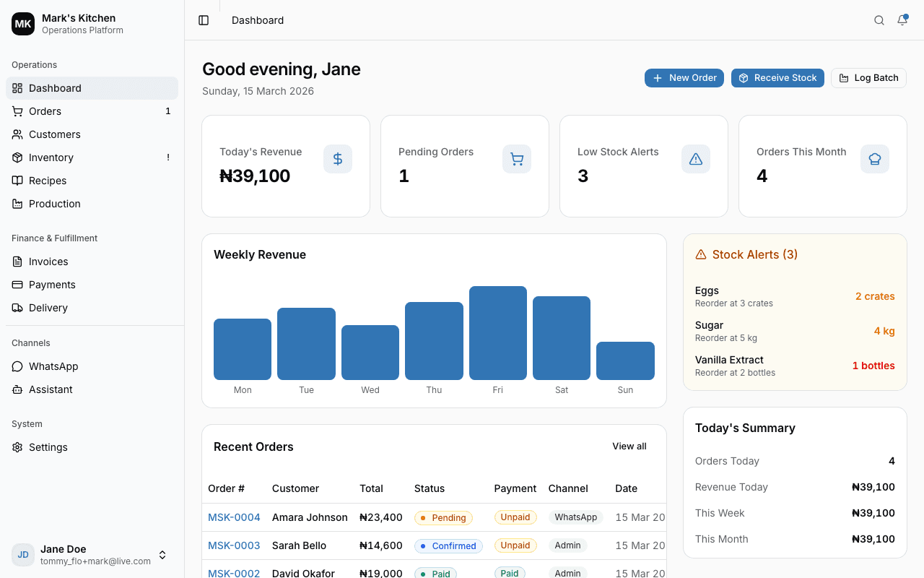Expand the Jane Doe profile menu

tap(162, 555)
